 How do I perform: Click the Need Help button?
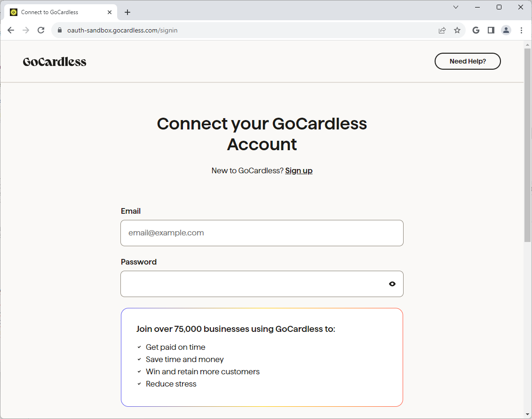(468, 61)
